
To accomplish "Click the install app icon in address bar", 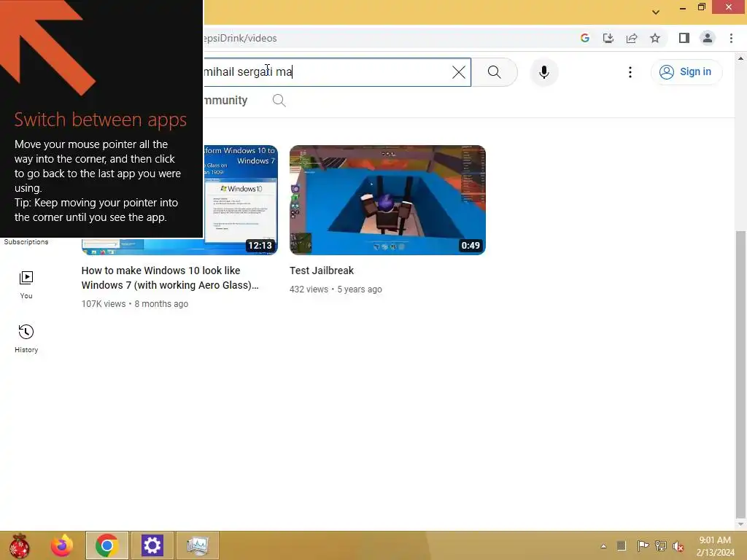I will [x=608, y=38].
